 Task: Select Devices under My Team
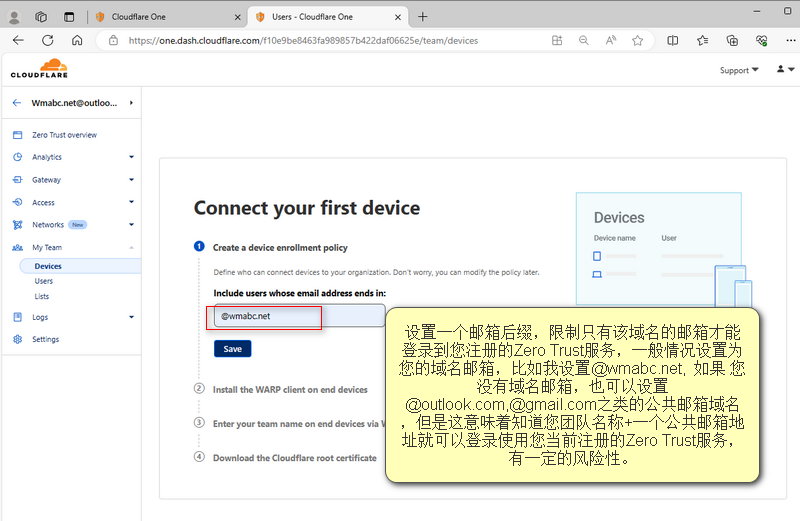point(80,266)
